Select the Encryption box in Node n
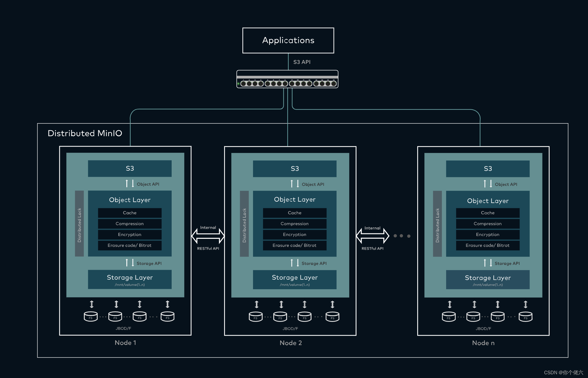588x378 pixels. click(487, 235)
